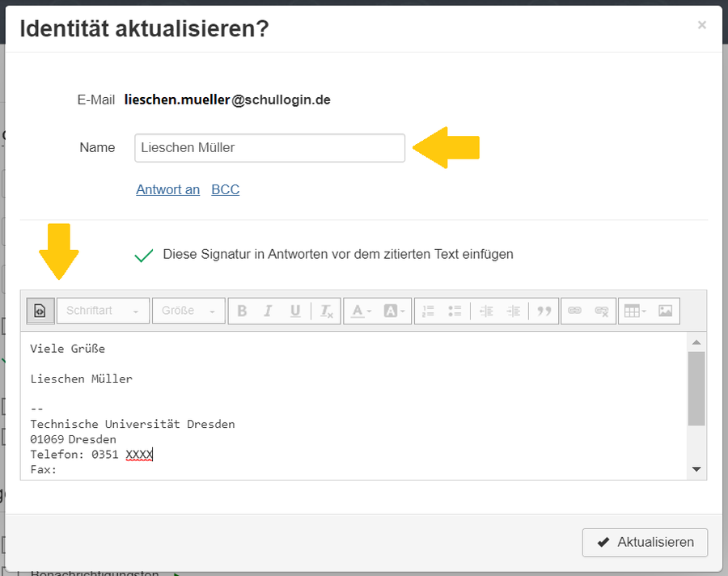
Task: Click the Name input field
Action: point(269,148)
